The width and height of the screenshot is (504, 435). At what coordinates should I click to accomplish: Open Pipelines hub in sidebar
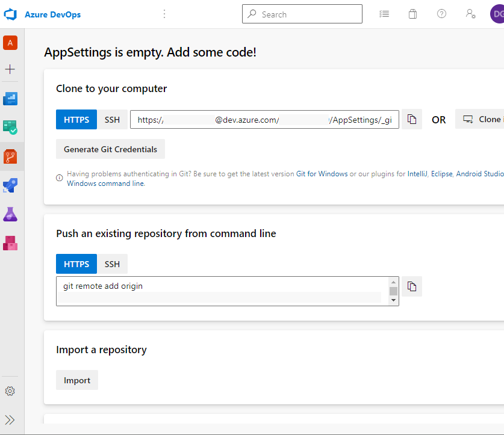click(x=10, y=185)
